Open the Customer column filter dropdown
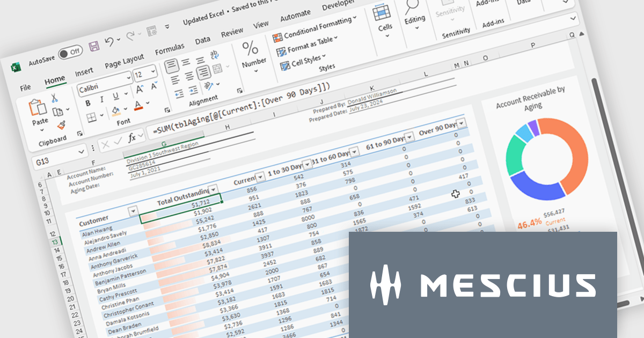Viewport: 644px width, 338px height. 133,211
